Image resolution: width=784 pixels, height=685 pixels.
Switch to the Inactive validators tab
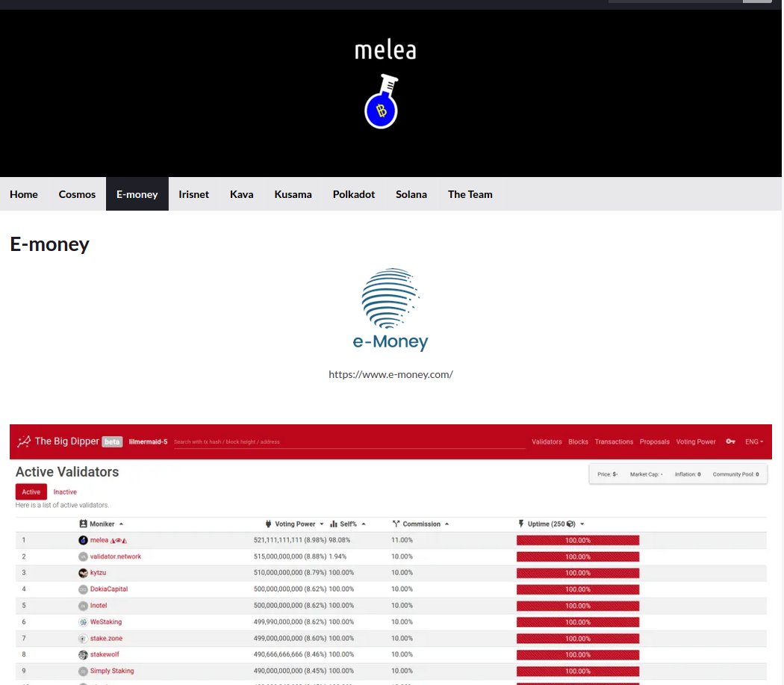click(65, 492)
